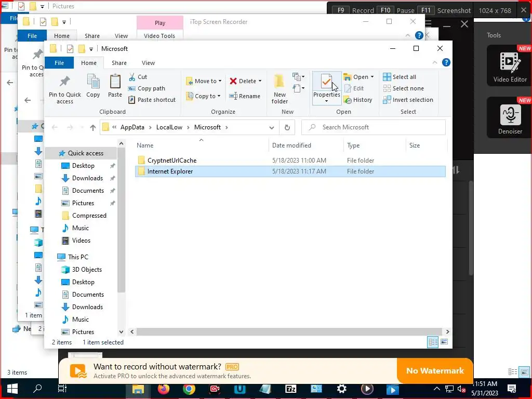The width and height of the screenshot is (532, 399).
Task: Click the Copy ribbon button
Action: (x=93, y=86)
